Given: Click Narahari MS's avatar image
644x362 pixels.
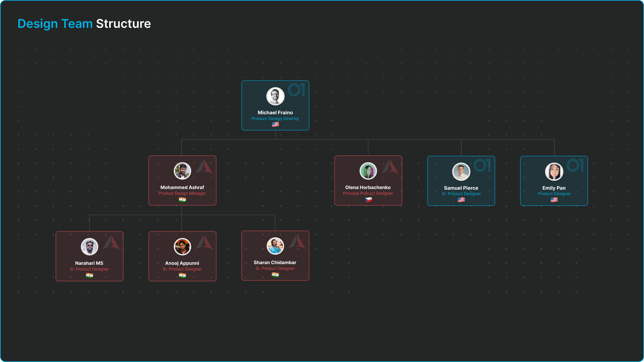Looking at the screenshot, I should point(89,246).
